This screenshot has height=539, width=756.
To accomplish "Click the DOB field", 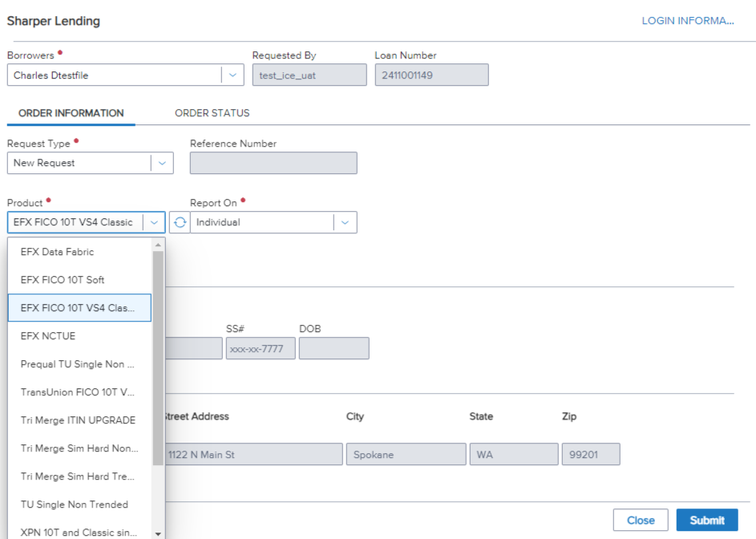I will [x=334, y=348].
